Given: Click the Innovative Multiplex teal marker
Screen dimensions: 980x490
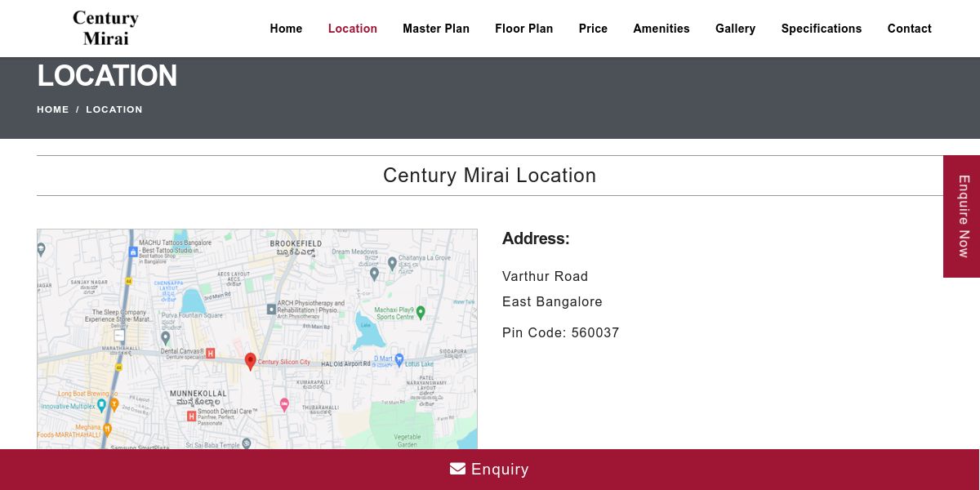Looking at the screenshot, I should (x=101, y=404).
